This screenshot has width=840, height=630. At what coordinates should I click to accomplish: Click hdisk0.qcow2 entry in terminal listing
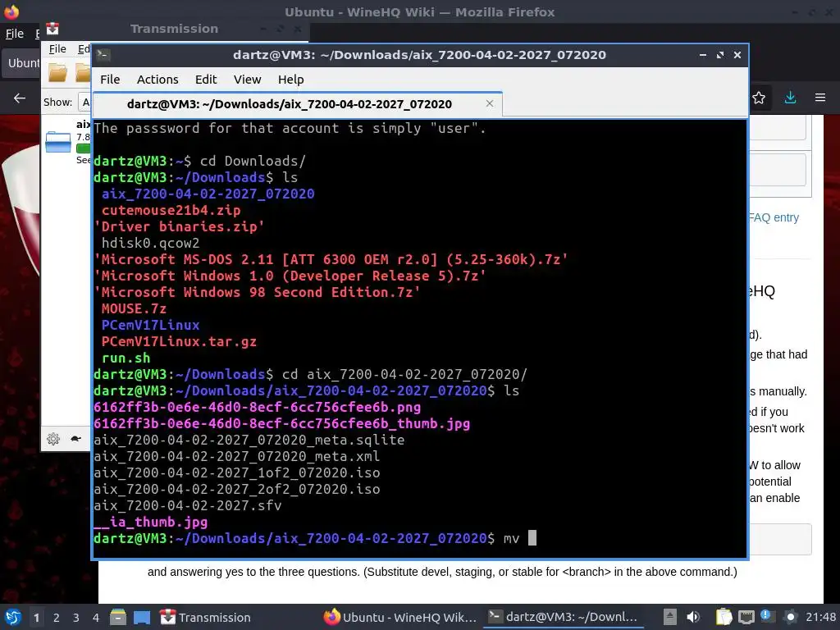[x=151, y=243]
